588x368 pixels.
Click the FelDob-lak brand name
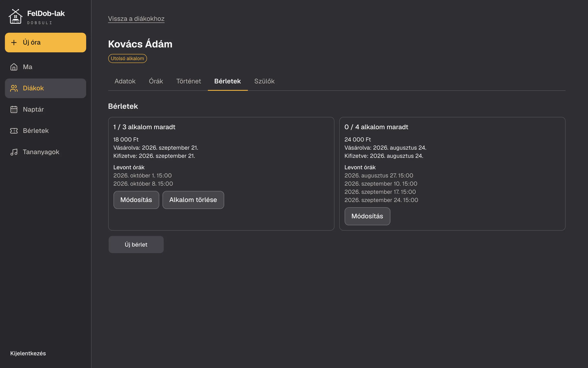[46, 13]
